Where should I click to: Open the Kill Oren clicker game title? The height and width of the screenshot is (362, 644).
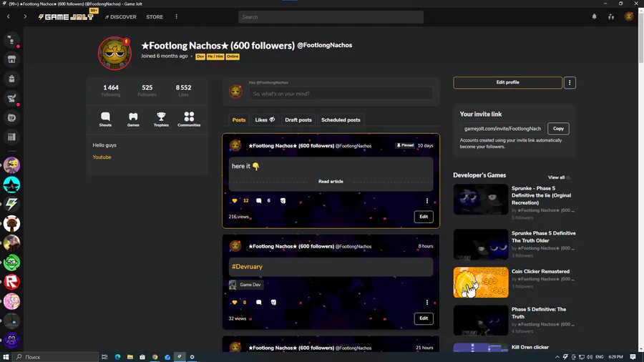[530, 347]
